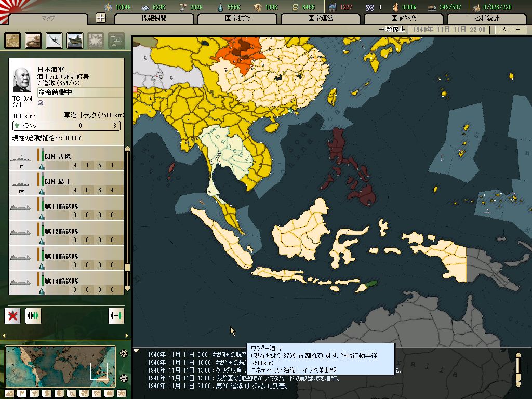The width and height of the screenshot is (532, 399).
Task: Select the IJN 最上 ship row
Action: coord(66,183)
